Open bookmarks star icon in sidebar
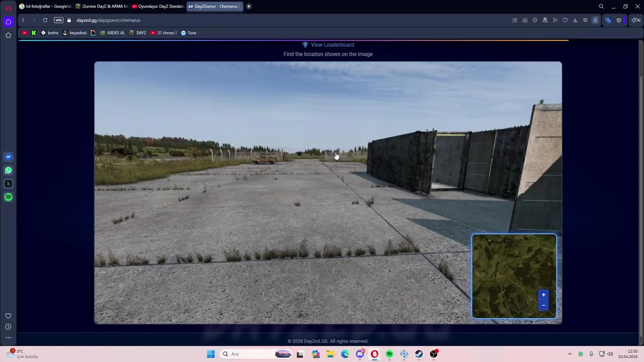This screenshot has width=644, height=362. (8, 35)
